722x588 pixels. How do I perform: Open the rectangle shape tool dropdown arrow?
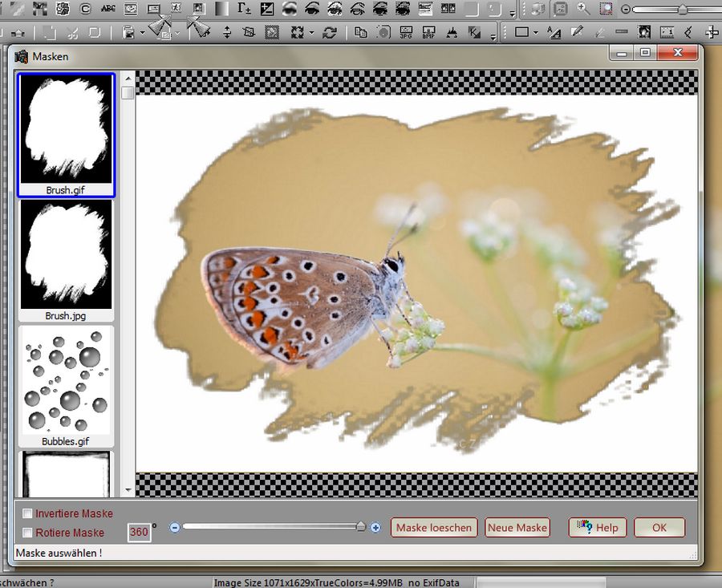[536, 33]
